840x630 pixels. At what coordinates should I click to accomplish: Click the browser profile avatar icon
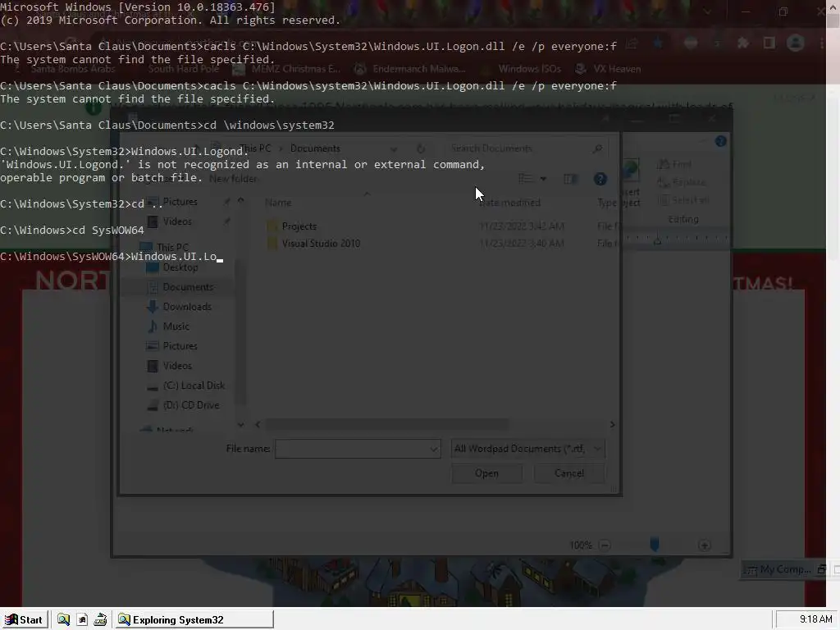click(796, 43)
